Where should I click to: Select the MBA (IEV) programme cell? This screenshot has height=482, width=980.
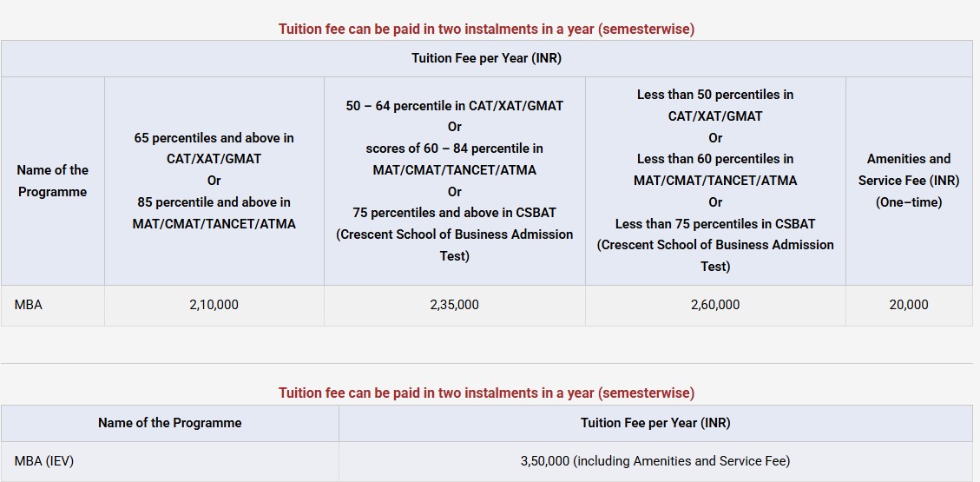[44, 461]
